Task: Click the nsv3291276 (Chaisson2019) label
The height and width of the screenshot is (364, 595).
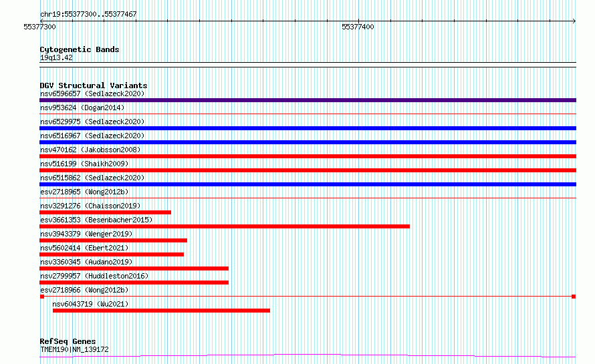Action: tap(90, 206)
